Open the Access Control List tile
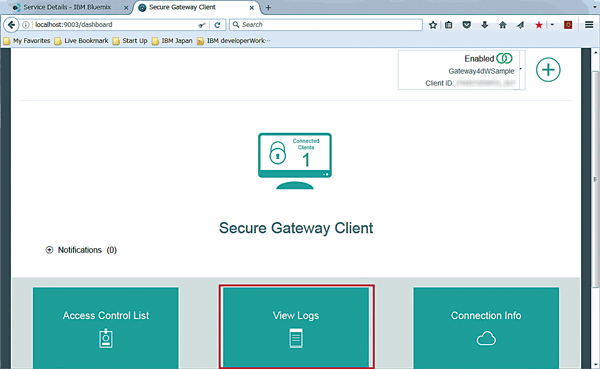Screen dimensions: 600x369 tap(106, 328)
